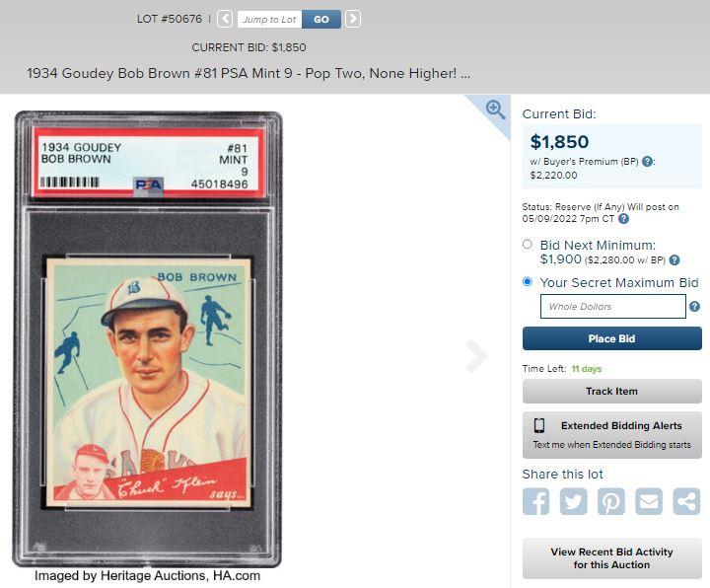This screenshot has height=588, width=710.
Task: Share this lot on Facebook
Action: click(536, 501)
